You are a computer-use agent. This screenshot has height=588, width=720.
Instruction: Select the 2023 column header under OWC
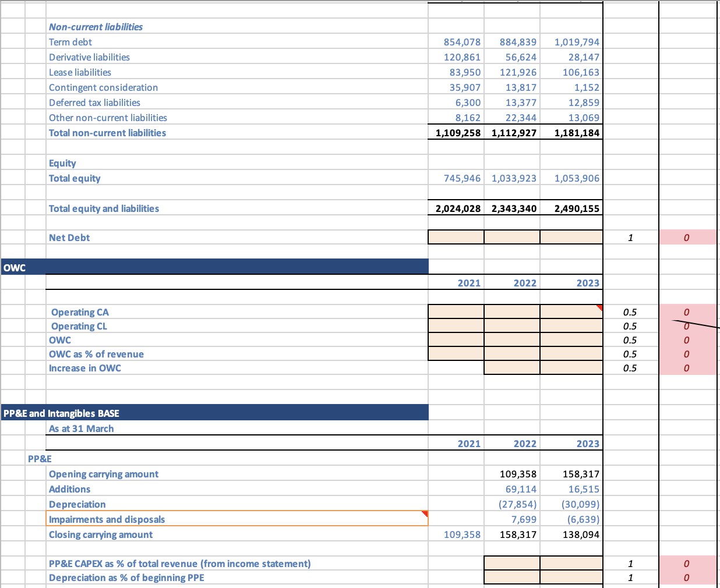click(x=587, y=283)
